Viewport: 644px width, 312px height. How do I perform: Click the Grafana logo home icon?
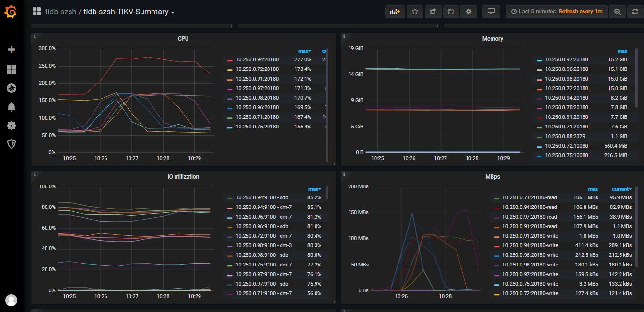tap(12, 12)
